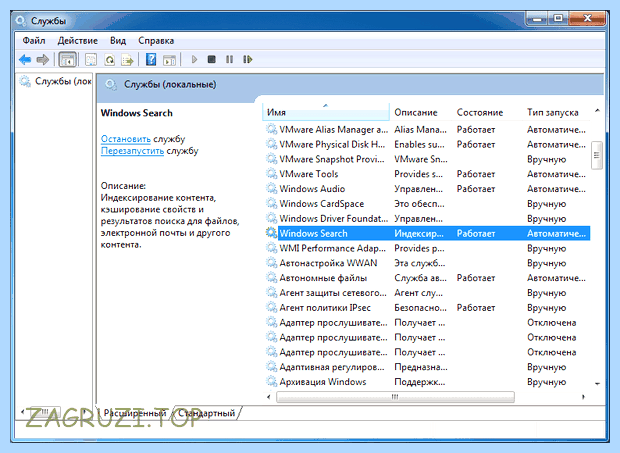The image size is (620, 453).
Task: Pause the service with the pause icon
Action: tap(229, 60)
